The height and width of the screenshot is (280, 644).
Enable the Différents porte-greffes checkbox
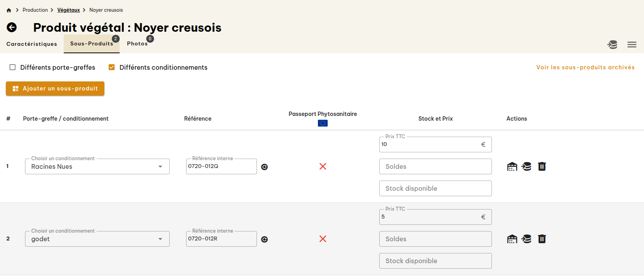coord(12,67)
